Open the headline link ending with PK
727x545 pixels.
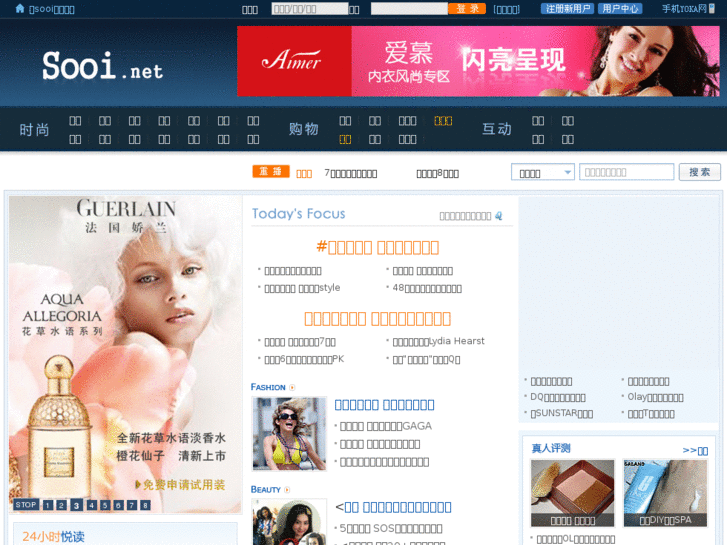[x=304, y=359]
